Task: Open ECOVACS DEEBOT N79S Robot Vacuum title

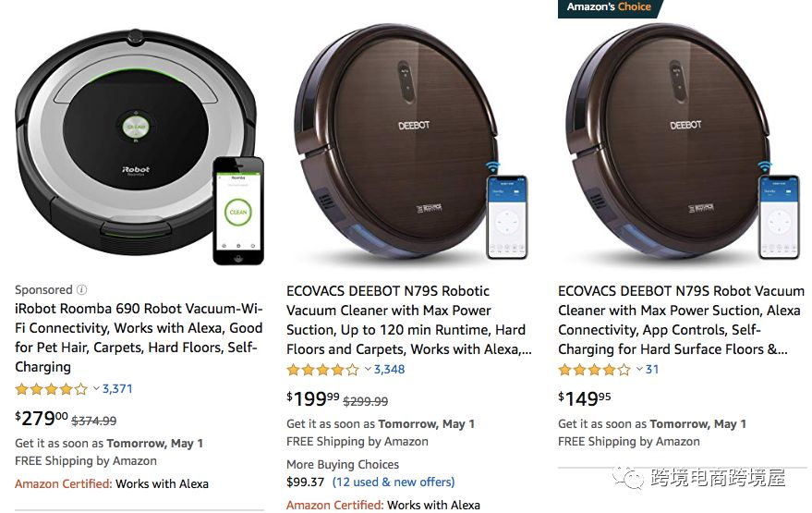Action: tap(680, 320)
